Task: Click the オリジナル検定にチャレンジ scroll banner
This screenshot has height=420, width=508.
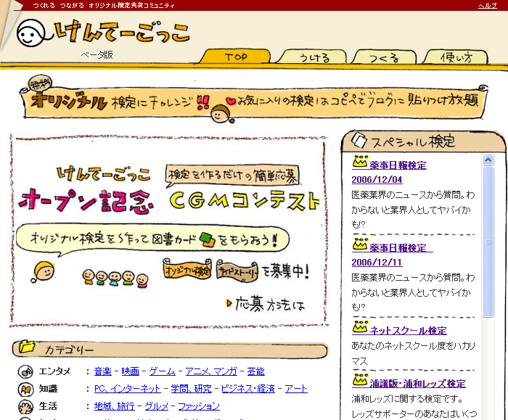Action: coord(254,101)
